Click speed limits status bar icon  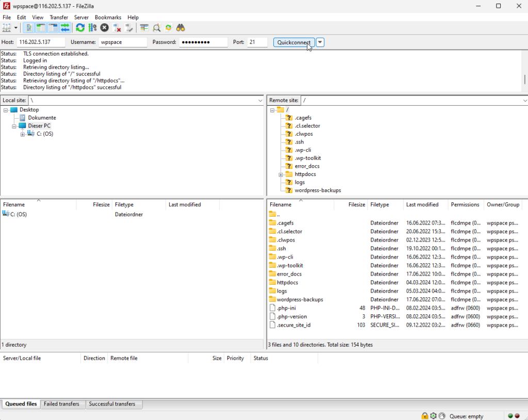[x=442, y=416]
